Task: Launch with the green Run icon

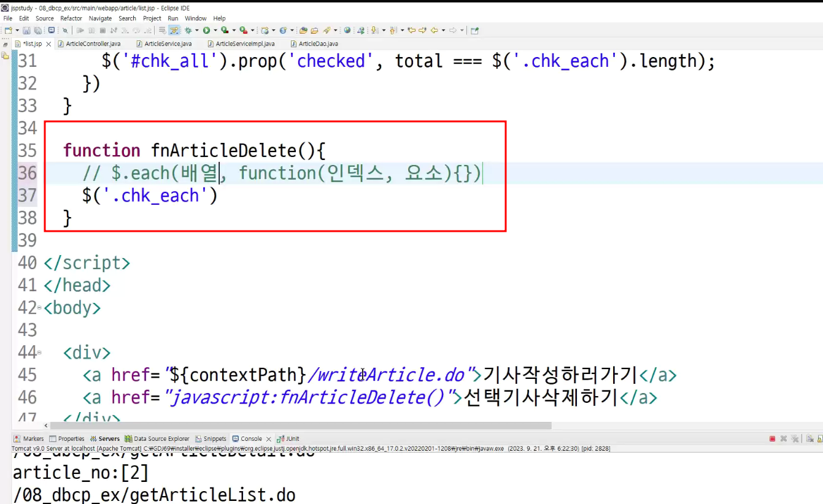Action: (x=206, y=30)
